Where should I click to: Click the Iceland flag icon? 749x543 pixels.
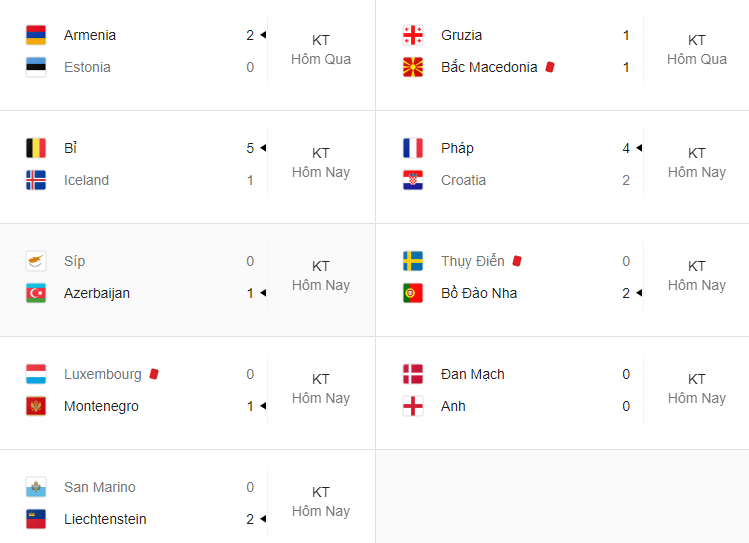[x=36, y=180]
